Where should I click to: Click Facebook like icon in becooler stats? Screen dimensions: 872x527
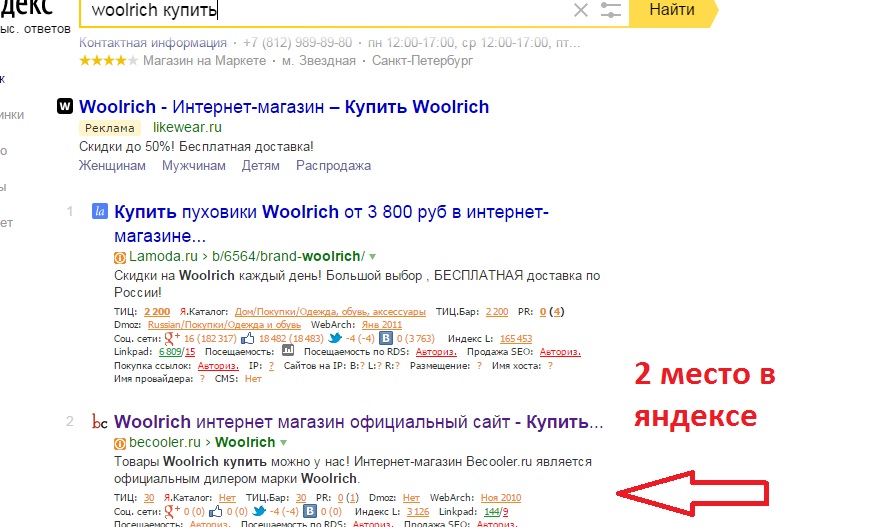coord(216,511)
